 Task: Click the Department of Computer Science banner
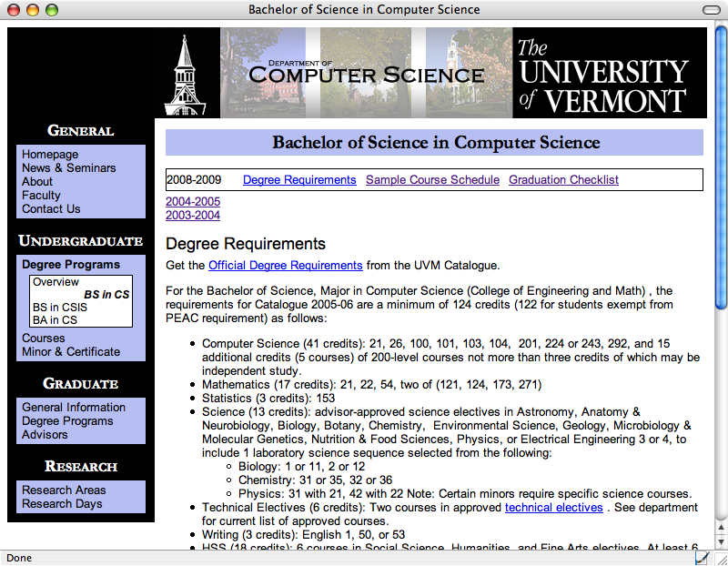pos(367,73)
